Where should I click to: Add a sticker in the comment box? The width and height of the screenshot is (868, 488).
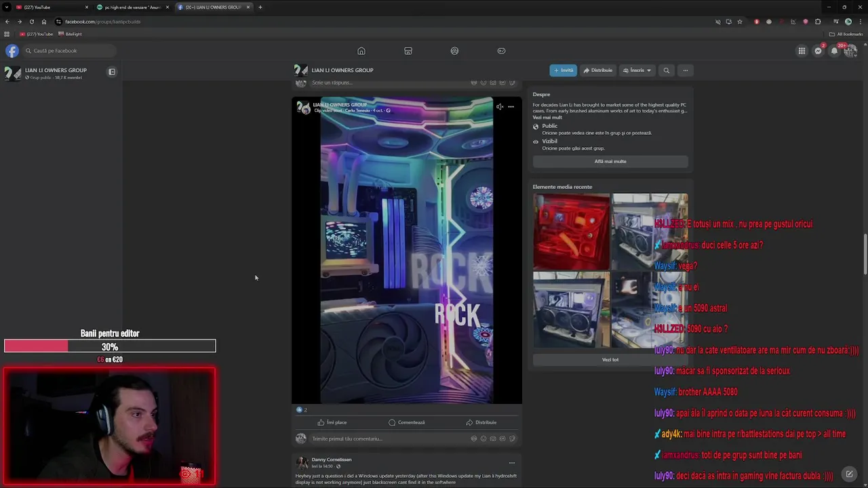tap(512, 439)
